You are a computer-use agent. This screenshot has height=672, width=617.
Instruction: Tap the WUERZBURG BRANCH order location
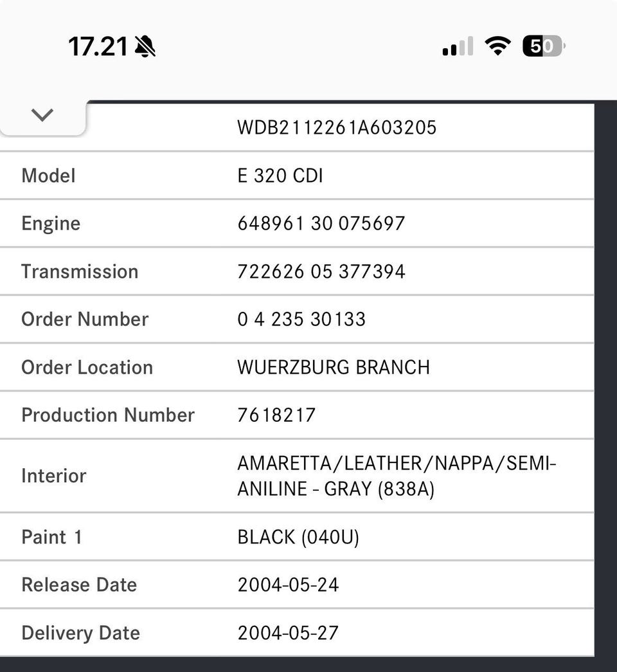click(334, 367)
